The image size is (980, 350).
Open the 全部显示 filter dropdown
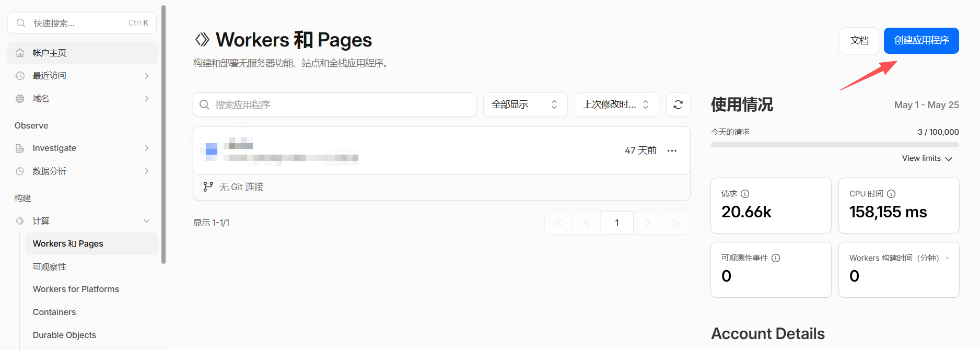pos(525,105)
